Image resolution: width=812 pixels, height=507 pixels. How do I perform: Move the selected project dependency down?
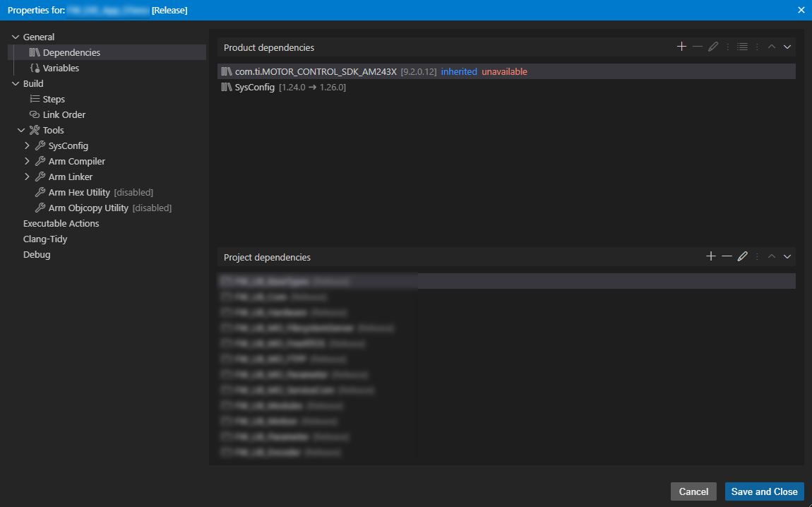(x=787, y=256)
